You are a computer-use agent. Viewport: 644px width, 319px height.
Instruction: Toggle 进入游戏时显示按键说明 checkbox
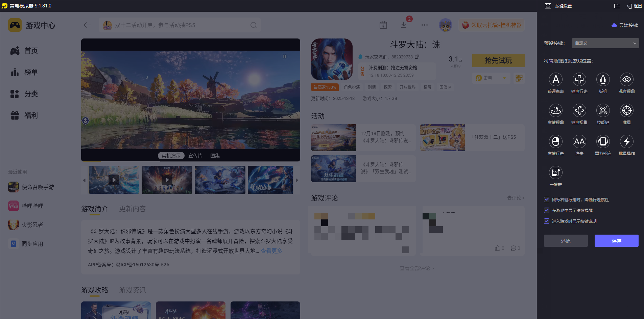pos(547,221)
